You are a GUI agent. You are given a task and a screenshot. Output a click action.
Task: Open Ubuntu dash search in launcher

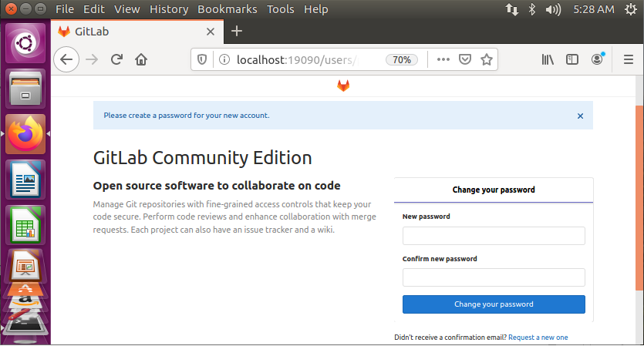pos(25,42)
